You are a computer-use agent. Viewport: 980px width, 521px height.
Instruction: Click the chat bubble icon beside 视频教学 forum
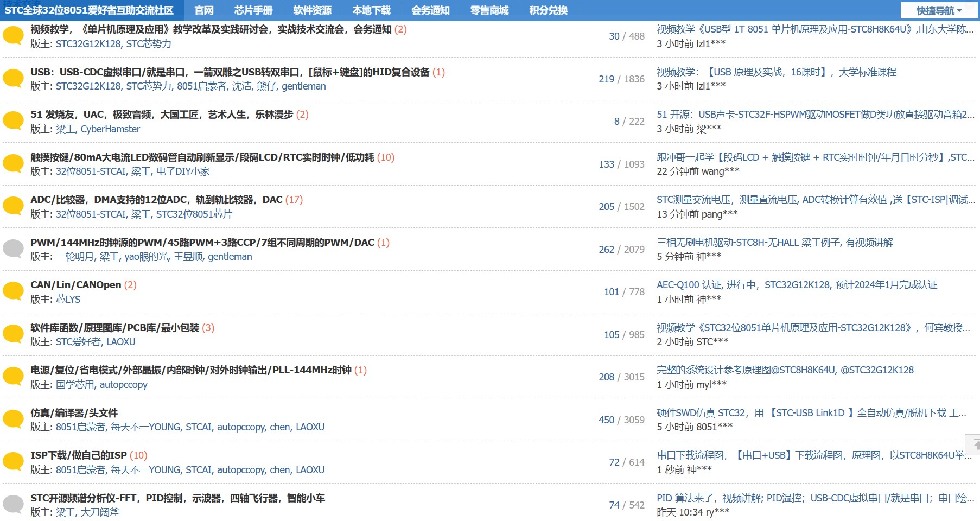pos(13,36)
